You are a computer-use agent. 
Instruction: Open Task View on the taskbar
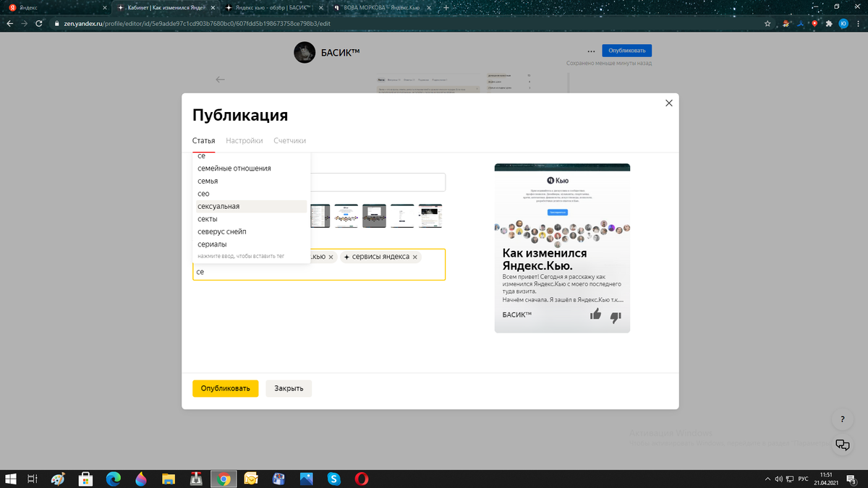tap(33, 479)
